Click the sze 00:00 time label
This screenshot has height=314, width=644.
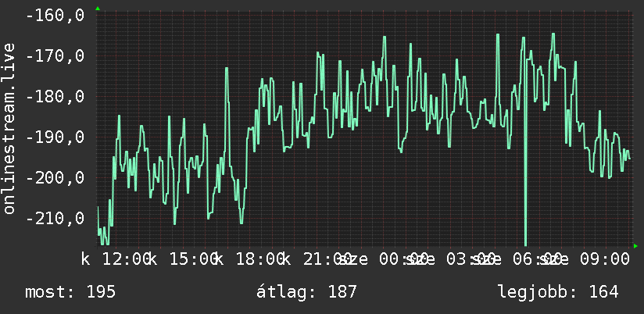pos(384,259)
